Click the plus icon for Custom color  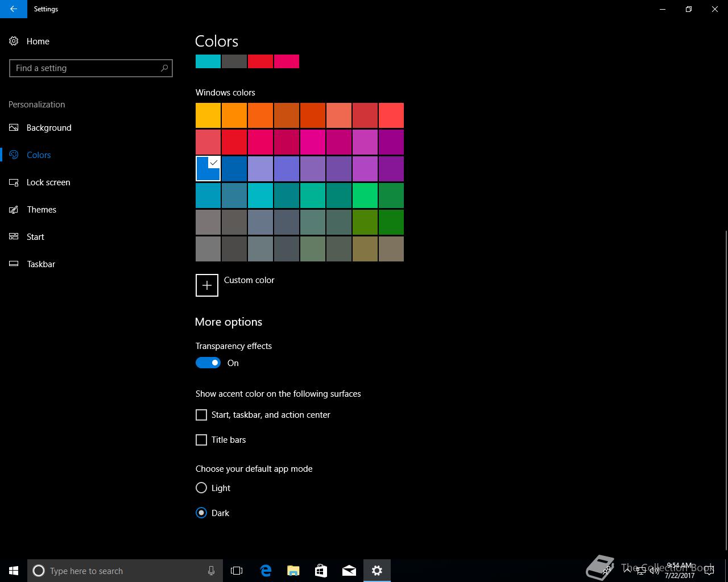207,285
